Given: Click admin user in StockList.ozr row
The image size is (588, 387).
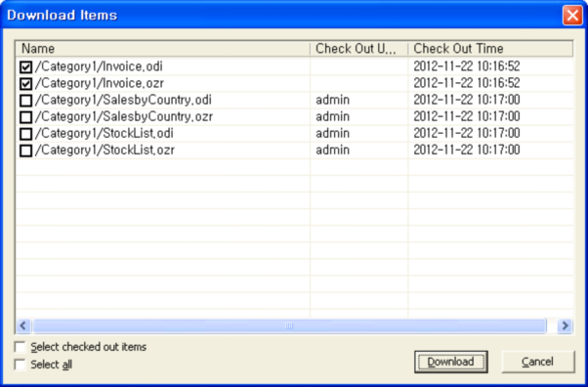Looking at the screenshot, I should point(333,150).
